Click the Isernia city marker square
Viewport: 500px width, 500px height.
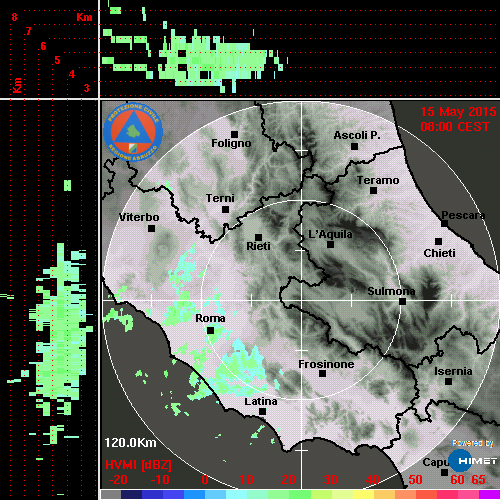pos(448,381)
